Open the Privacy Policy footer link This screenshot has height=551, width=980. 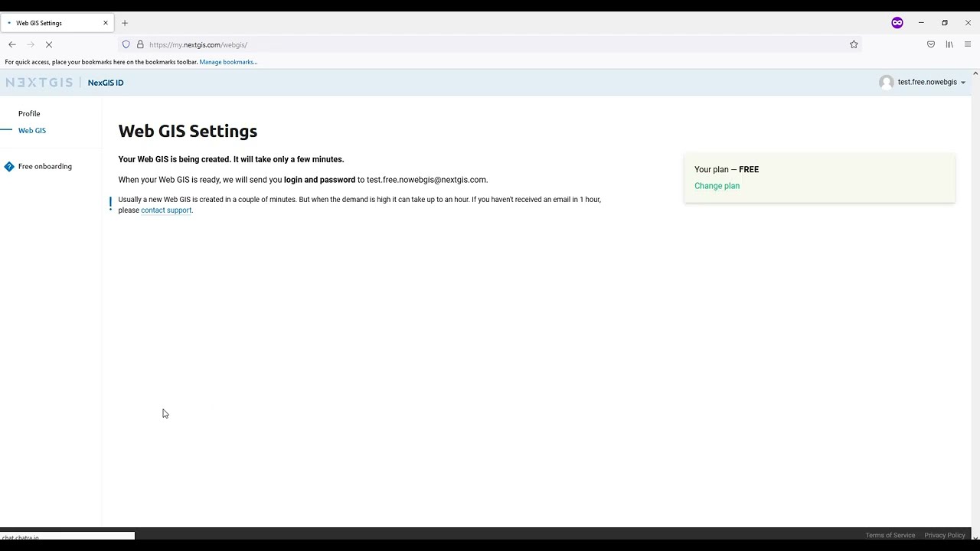coord(945,536)
